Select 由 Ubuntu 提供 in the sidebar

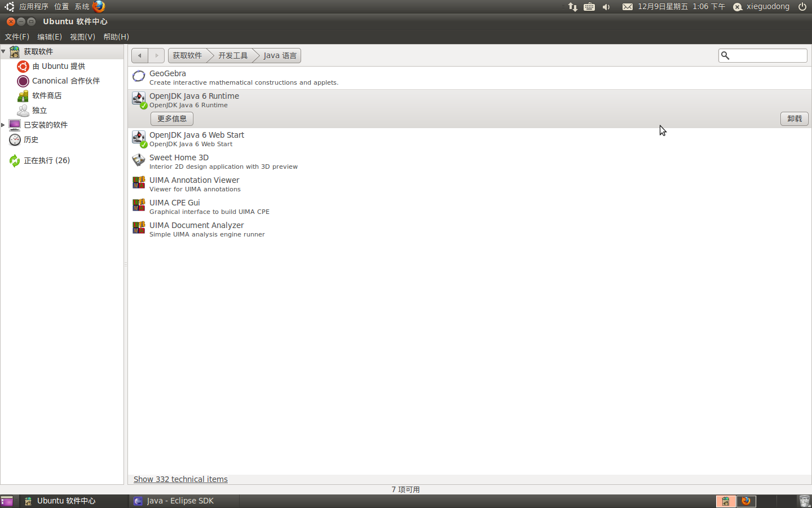[x=59, y=66]
